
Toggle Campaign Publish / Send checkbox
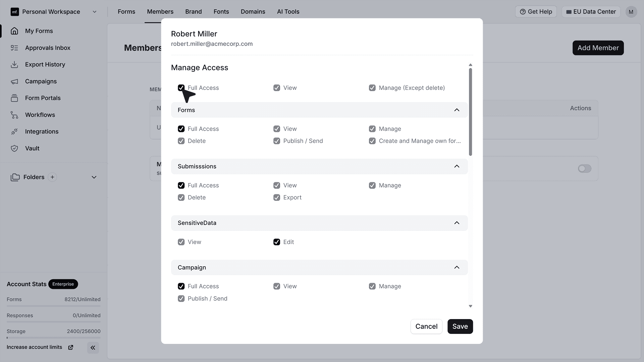point(181,298)
